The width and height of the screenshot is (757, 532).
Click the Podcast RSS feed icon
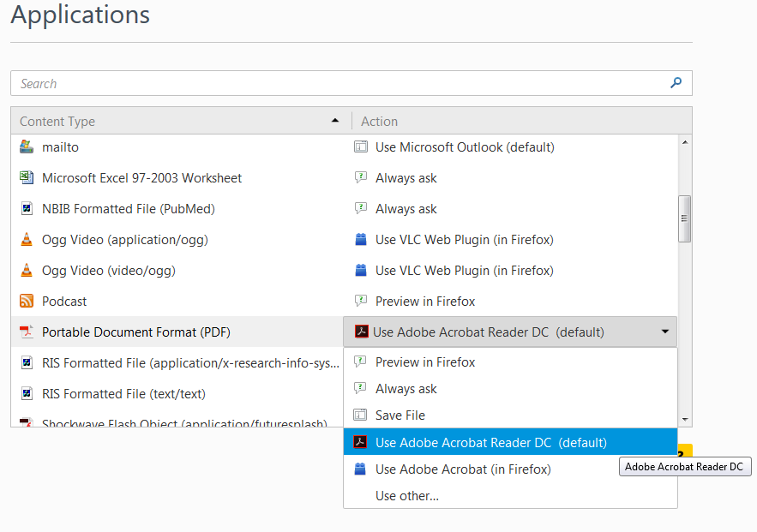pos(27,301)
